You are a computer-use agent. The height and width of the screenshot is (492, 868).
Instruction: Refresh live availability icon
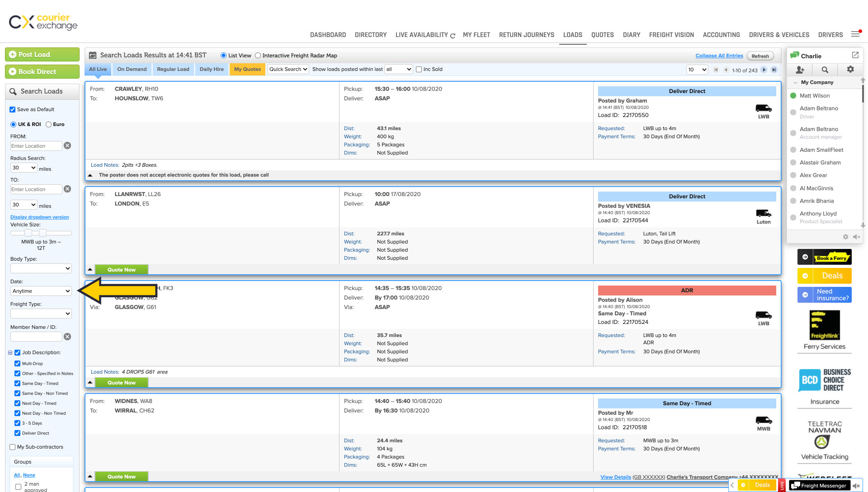pyautogui.click(x=453, y=35)
